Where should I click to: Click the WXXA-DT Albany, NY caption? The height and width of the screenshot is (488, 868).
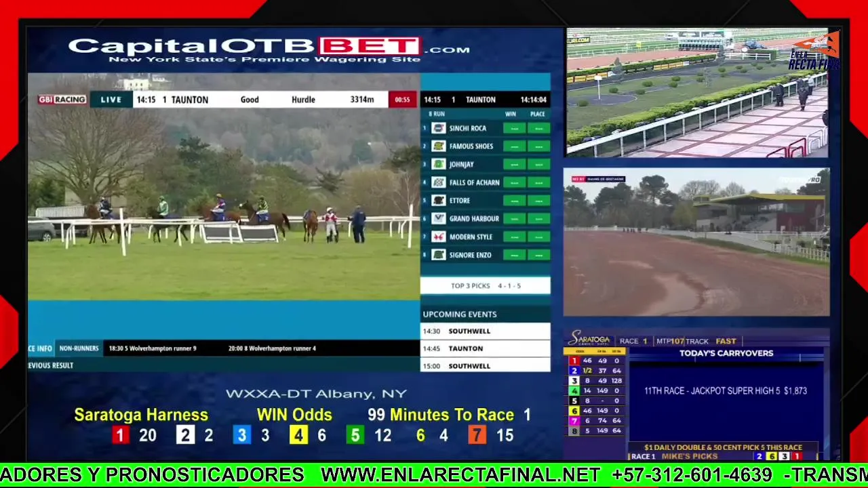point(316,394)
